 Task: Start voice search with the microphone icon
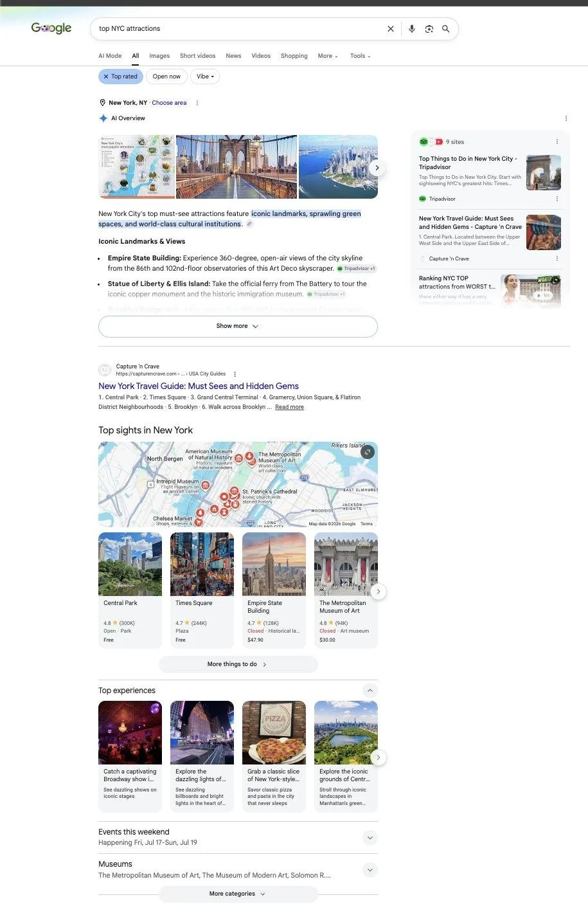tap(412, 29)
